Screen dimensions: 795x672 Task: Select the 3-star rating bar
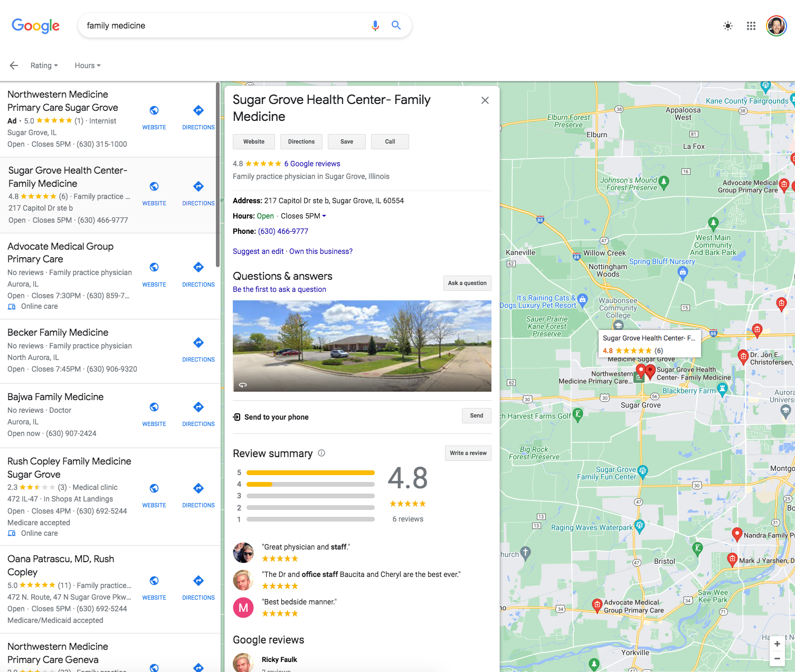[310, 496]
